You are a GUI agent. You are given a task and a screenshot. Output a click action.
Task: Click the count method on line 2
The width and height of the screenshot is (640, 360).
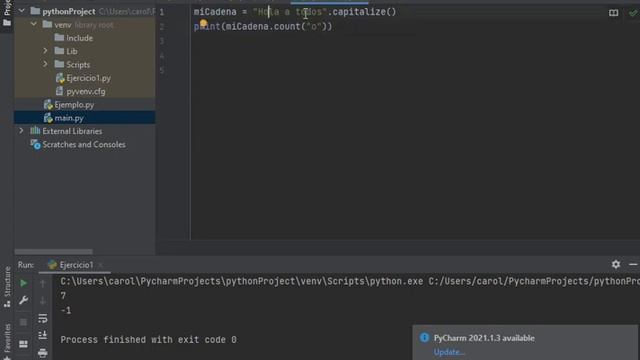pyautogui.click(x=287, y=27)
